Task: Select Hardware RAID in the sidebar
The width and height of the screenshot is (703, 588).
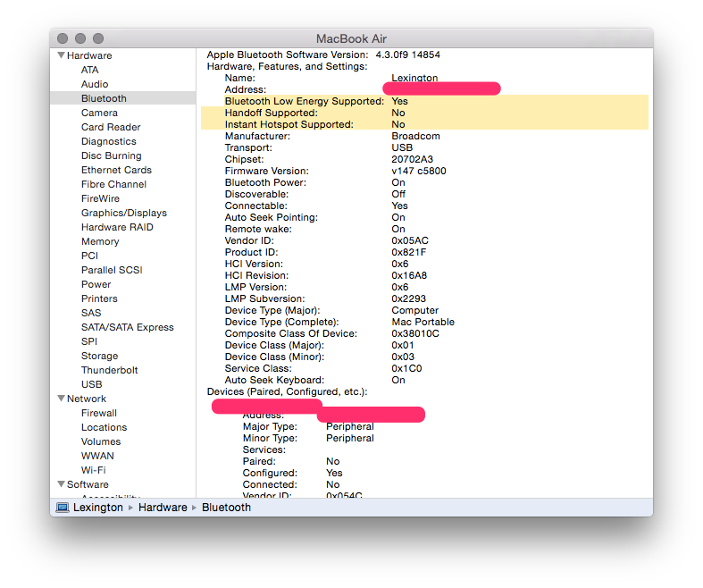Action: [117, 227]
